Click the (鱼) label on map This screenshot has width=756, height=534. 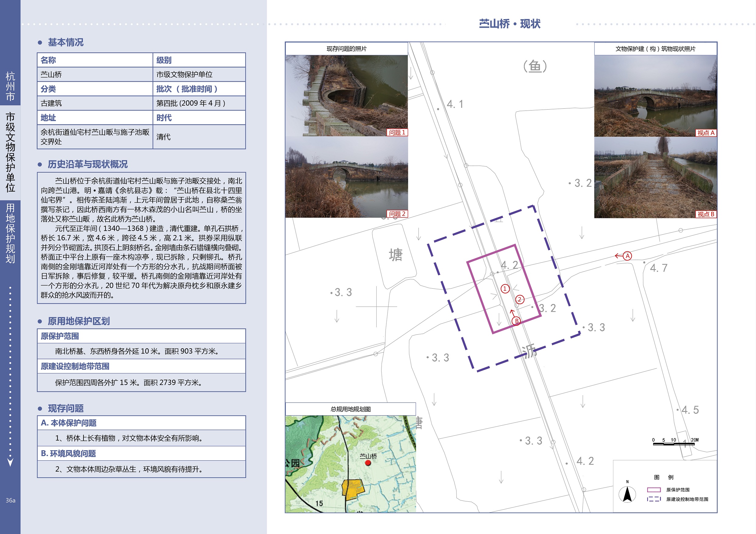(535, 66)
